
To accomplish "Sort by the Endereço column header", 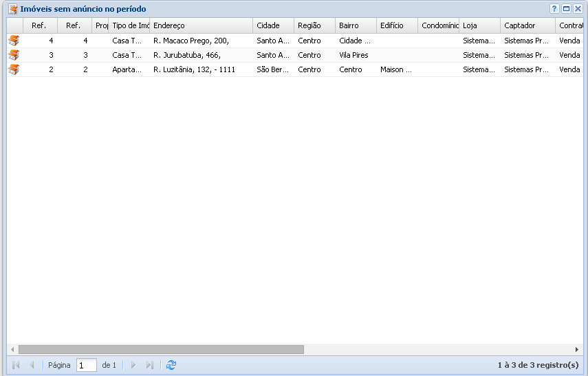I will point(201,25).
